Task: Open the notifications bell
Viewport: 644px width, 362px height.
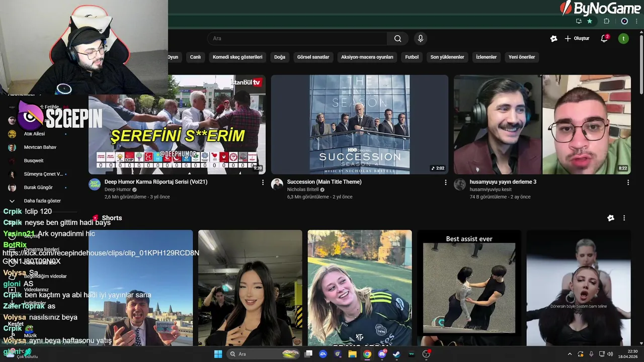Action: (x=604, y=39)
